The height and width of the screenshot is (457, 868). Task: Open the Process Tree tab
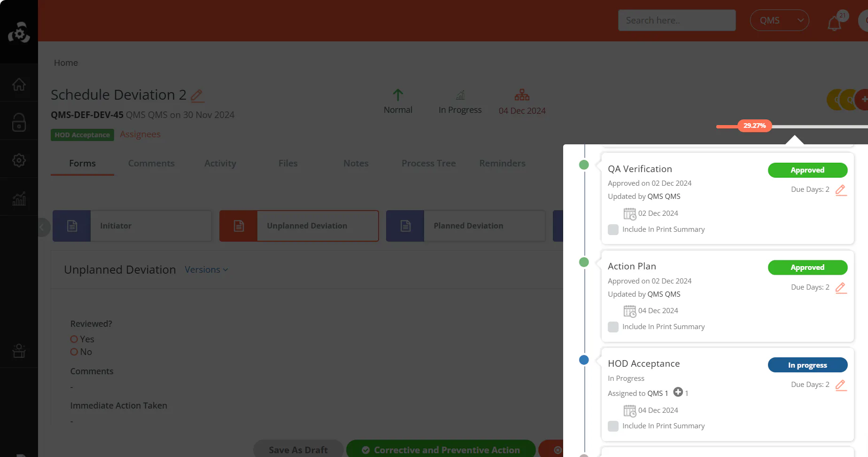tap(429, 163)
